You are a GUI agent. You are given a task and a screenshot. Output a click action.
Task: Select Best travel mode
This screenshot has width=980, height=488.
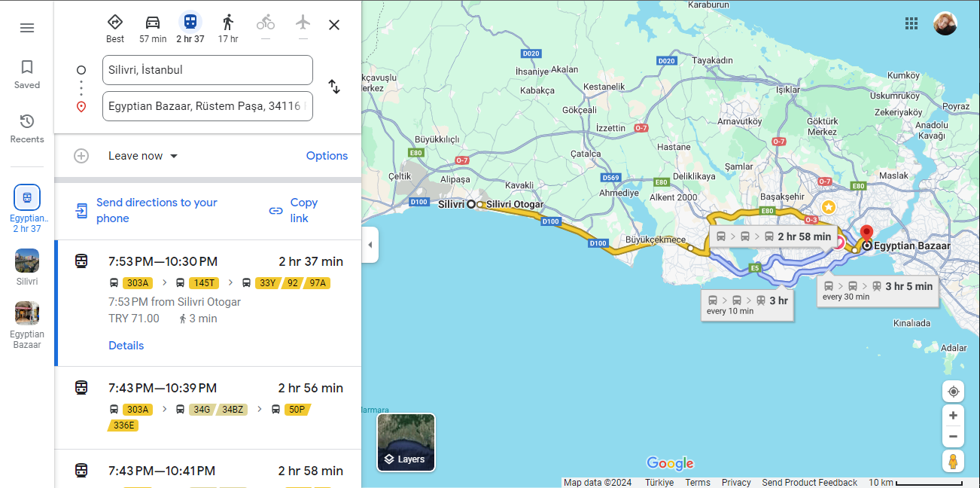(x=115, y=29)
